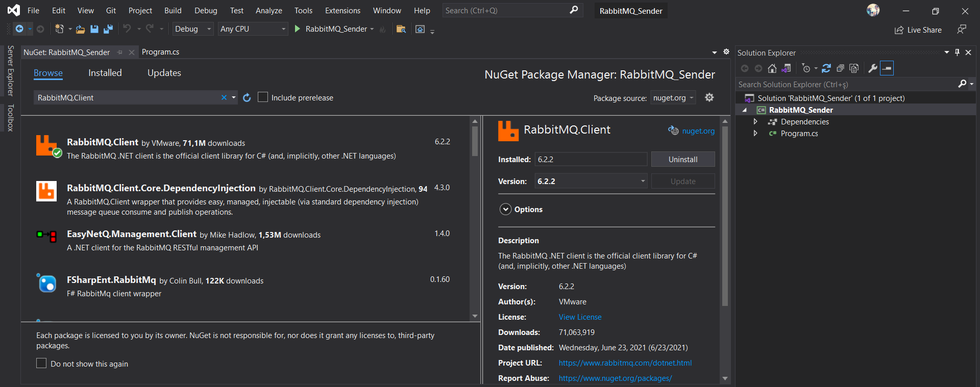Open the View License link
Image resolution: width=980 pixels, height=387 pixels.
pos(580,317)
